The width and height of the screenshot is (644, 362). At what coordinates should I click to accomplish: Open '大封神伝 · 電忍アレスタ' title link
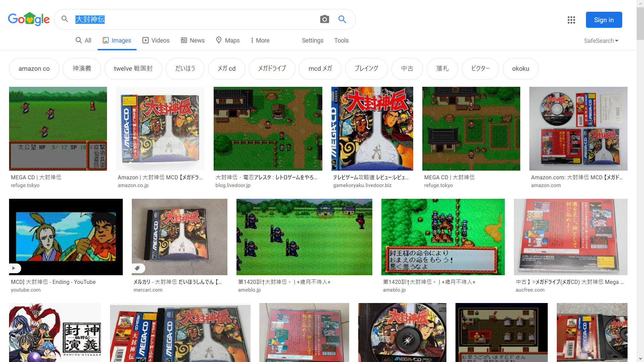tap(266, 177)
